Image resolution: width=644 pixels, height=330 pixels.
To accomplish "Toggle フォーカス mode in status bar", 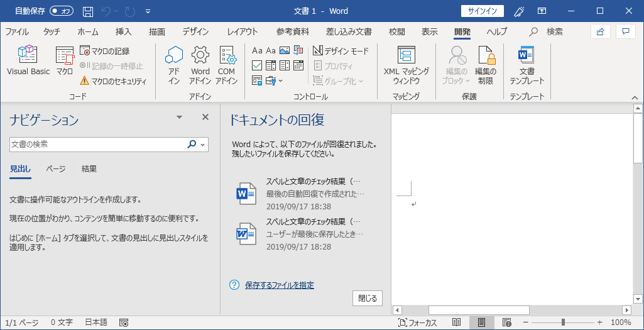I will (417, 322).
